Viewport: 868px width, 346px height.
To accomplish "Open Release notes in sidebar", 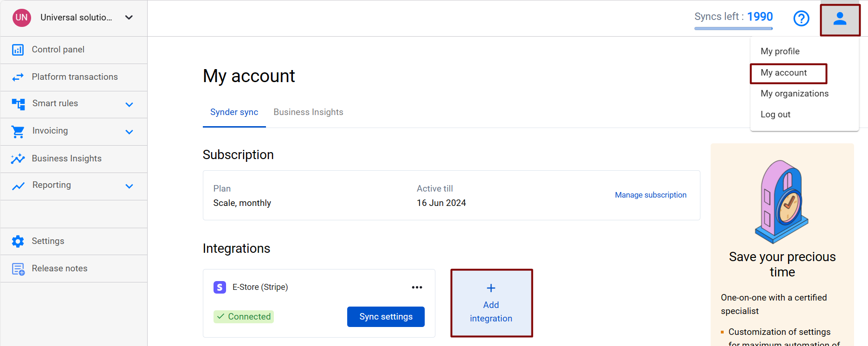I will (x=74, y=269).
